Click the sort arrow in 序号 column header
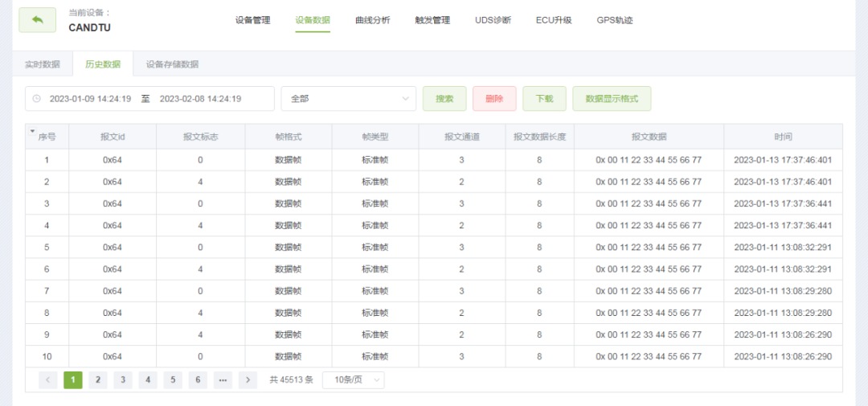Image resolution: width=868 pixels, height=406 pixels. pyautogui.click(x=32, y=131)
